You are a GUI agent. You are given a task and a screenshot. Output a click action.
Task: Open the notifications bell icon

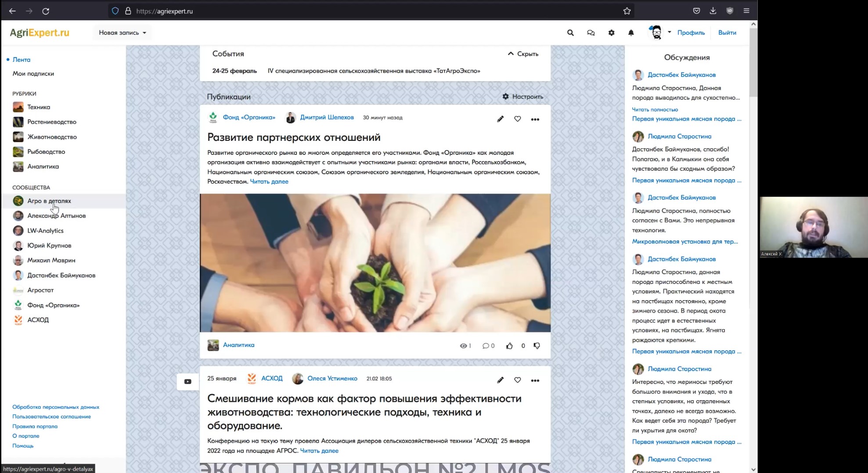[x=631, y=32]
